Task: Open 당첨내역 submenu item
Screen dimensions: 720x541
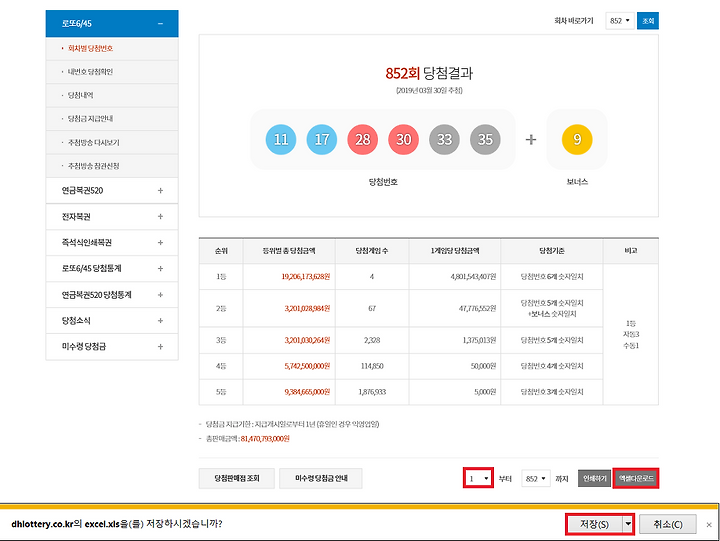Action: click(80, 95)
